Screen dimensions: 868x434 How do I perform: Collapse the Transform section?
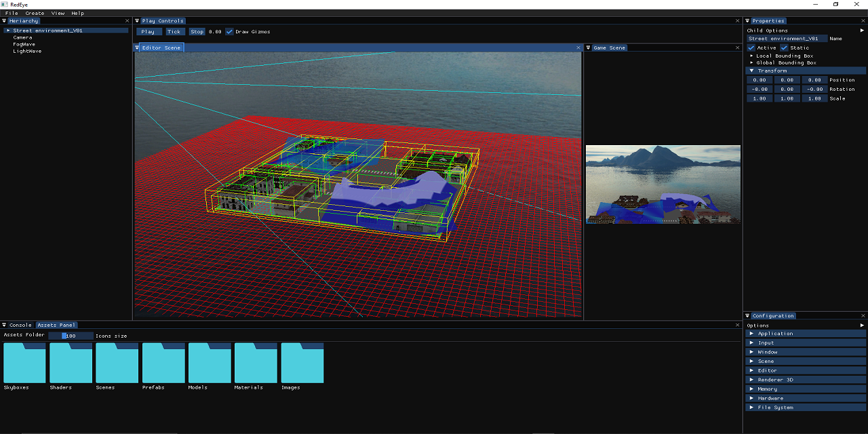click(751, 70)
